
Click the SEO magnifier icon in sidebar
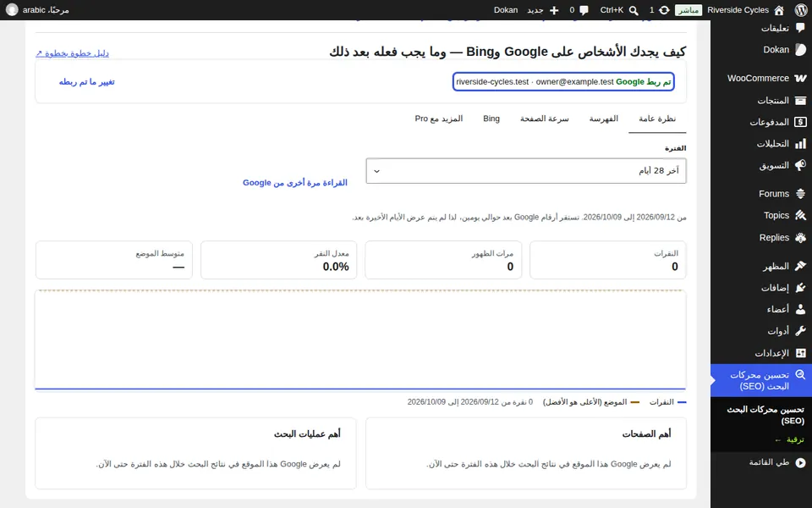801,375
